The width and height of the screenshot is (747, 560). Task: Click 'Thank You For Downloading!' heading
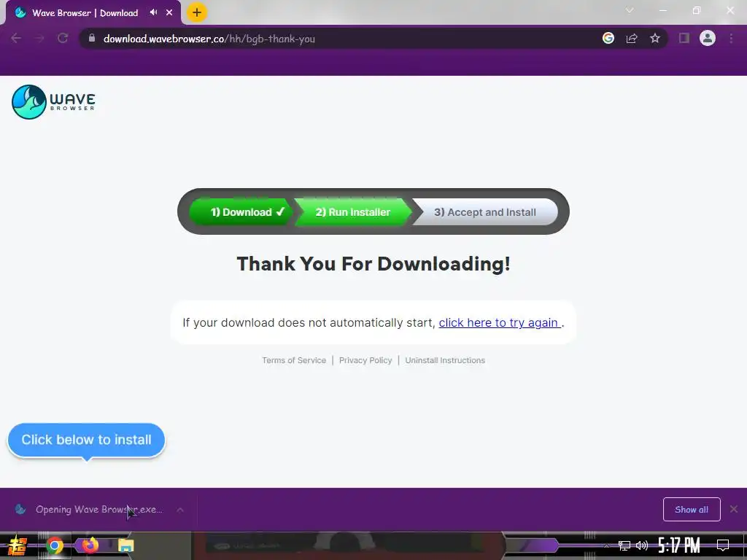[x=373, y=264]
